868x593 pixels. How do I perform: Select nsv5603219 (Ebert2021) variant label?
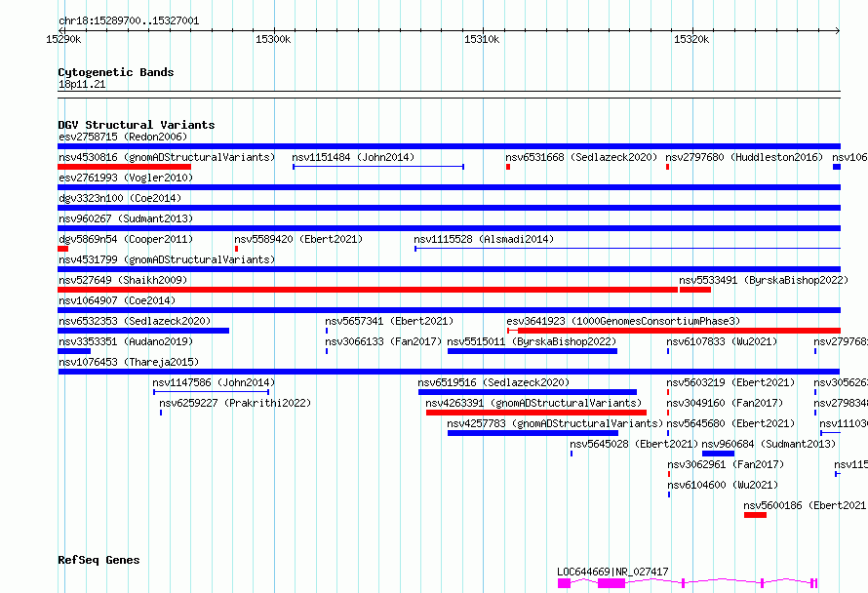(730, 382)
